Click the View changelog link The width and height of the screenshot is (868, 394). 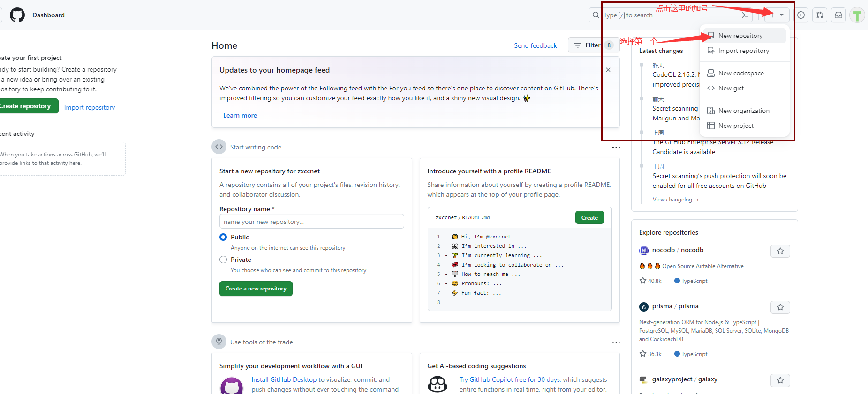point(676,200)
